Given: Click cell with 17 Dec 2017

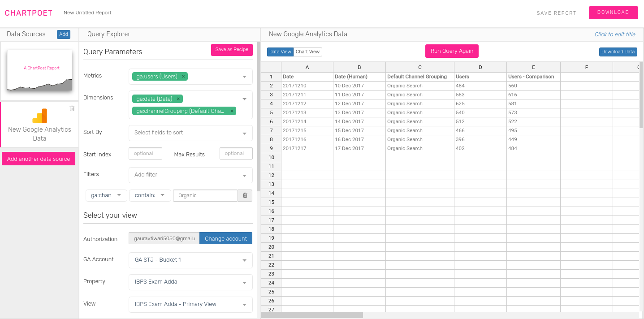Looking at the screenshot, I should pyautogui.click(x=359, y=148).
